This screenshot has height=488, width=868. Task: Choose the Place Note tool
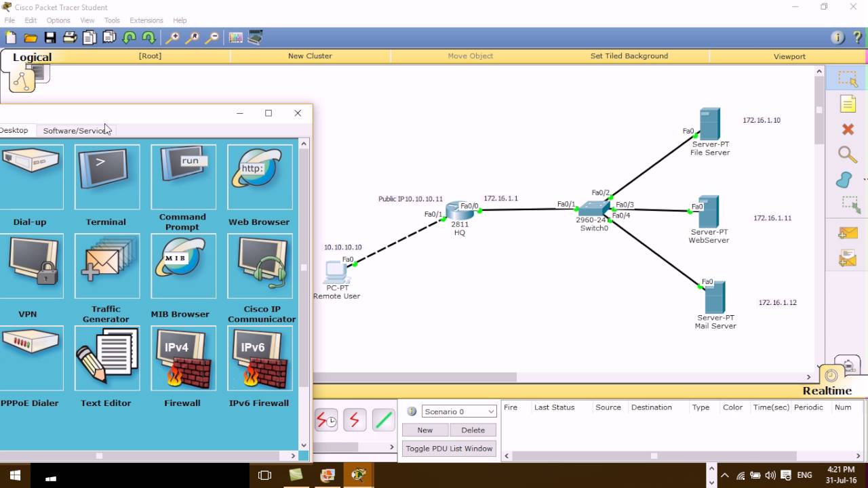tap(848, 104)
